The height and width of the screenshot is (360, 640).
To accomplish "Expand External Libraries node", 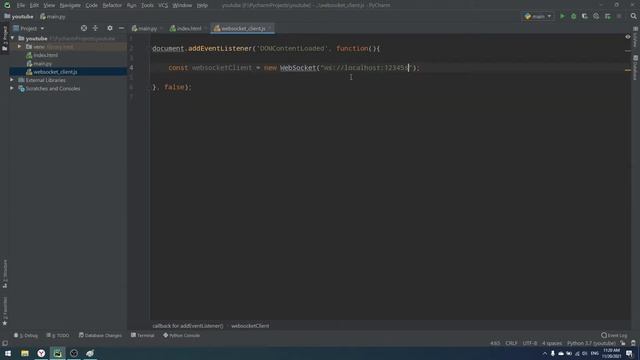I will (x=12, y=80).
